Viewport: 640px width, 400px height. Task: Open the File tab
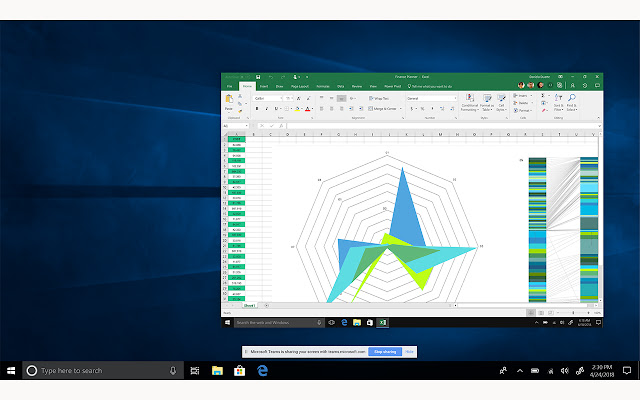[x=229, y=87]
